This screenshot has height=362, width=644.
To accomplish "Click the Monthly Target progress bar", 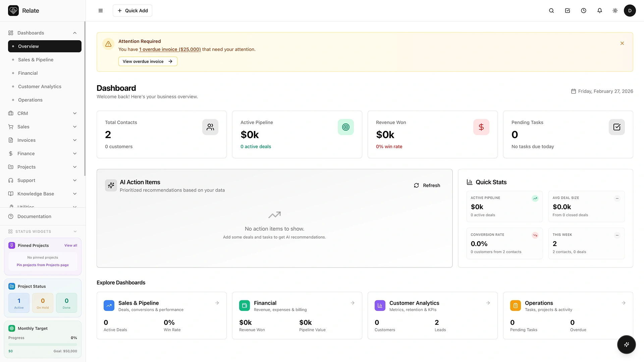I will pos(43,345).
